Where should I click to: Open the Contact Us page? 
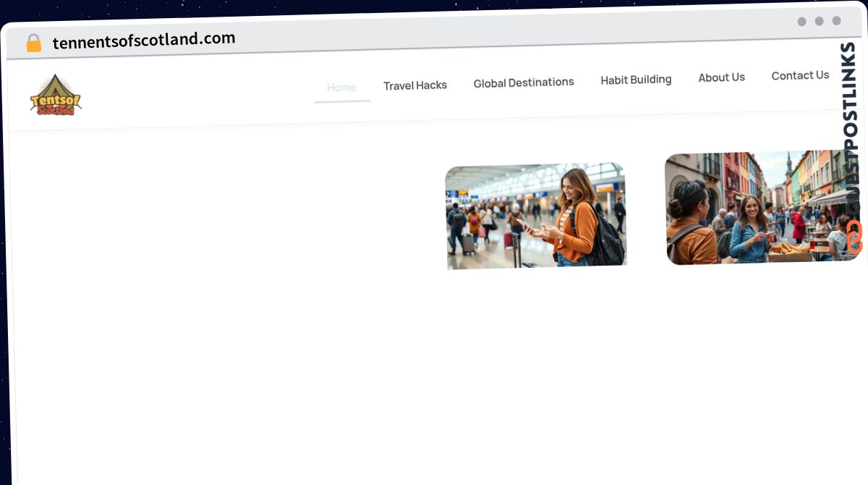tap(800, 75)
